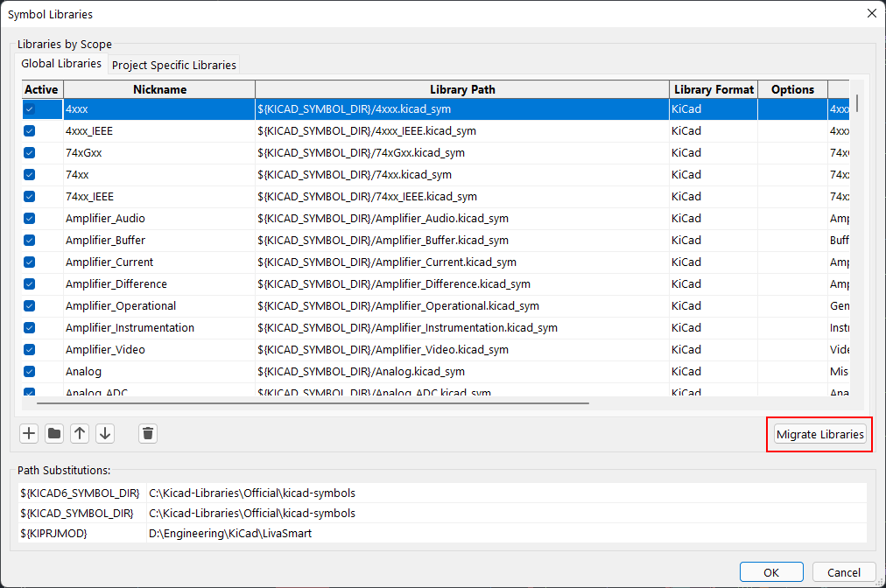This screenshot has width=886, height=588.
Task: Select the Amplifier_Video nickname cell
Action: point(159,350)
